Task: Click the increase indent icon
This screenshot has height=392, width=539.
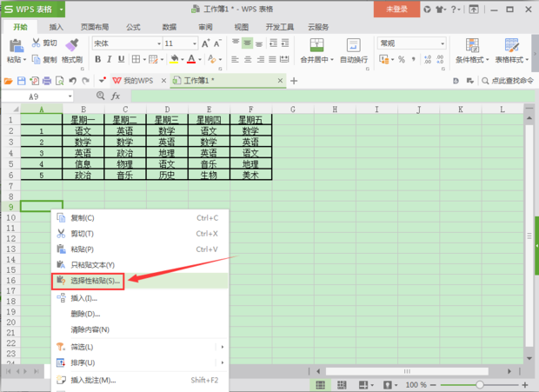Action: pos(285,43)
